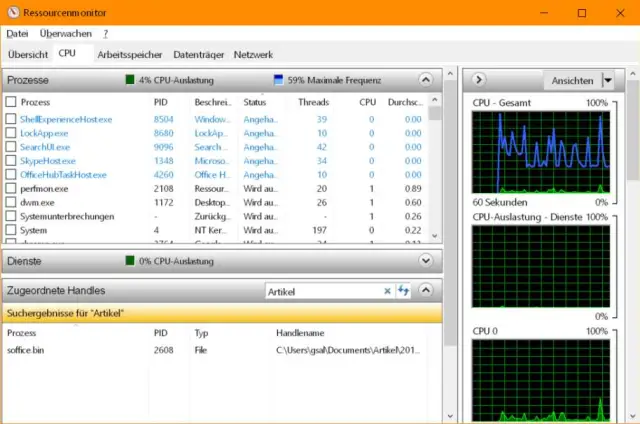Click the perfmon.exe process name
The image size is (640, 424).
(x=44, y=189)
